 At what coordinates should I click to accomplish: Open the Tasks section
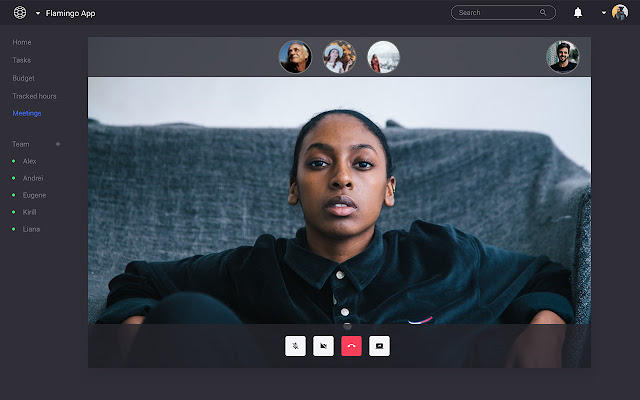pos(22,60)
